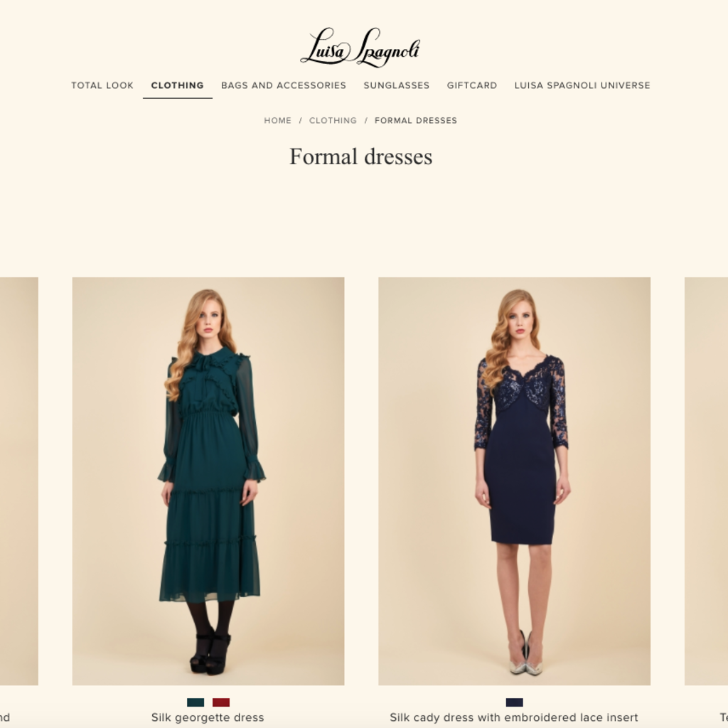Click the Formal Dresses breadcrumb
The image size is (728, 728).
pos(416,121)
